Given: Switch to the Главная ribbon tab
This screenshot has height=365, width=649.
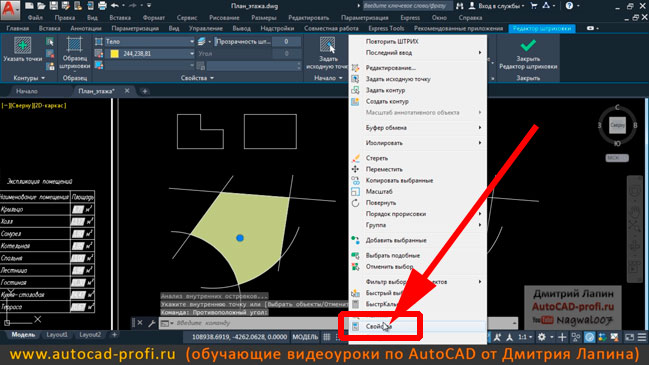Looking at the screenshot, I should [x=17, y=28].
